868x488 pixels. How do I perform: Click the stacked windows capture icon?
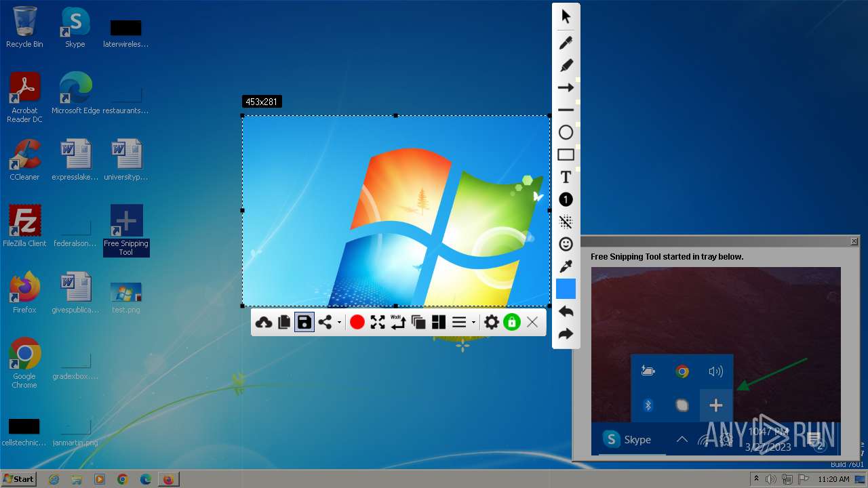point(418,323)
